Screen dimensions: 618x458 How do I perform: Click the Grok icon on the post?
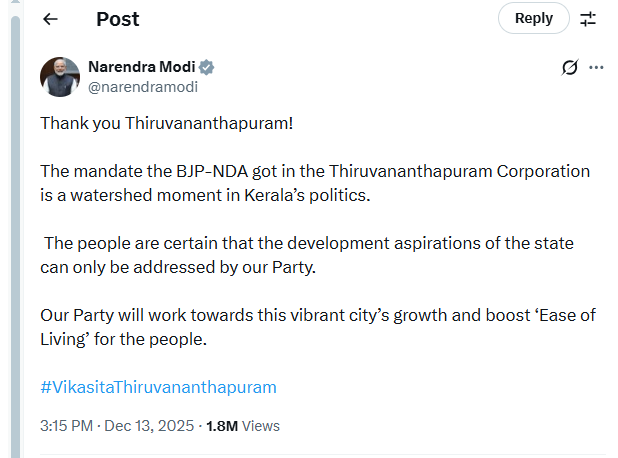coord(570,68)
